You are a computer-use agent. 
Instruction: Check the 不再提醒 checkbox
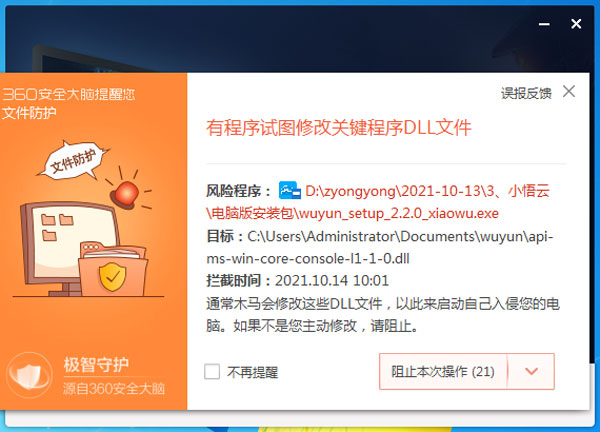click(x=212, y=372)
